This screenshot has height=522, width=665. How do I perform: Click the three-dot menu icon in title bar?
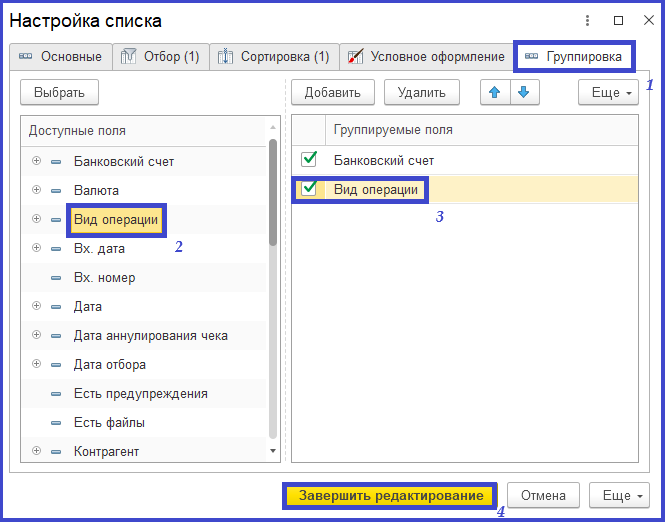click(x=589, y=20)
